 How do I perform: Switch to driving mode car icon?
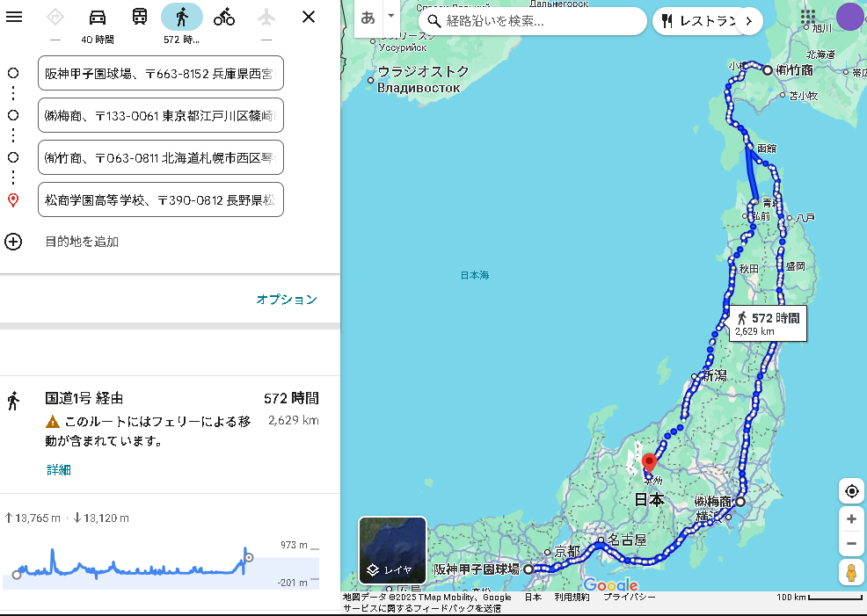point(98,17)
